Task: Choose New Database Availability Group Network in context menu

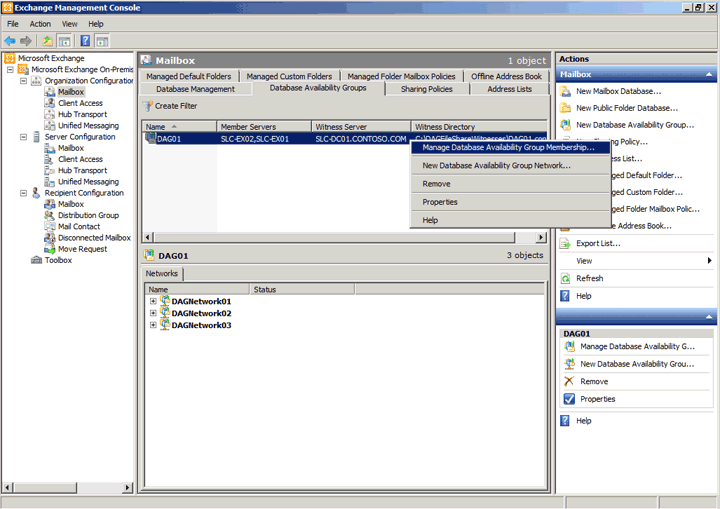Action: (x=510, y=165)
